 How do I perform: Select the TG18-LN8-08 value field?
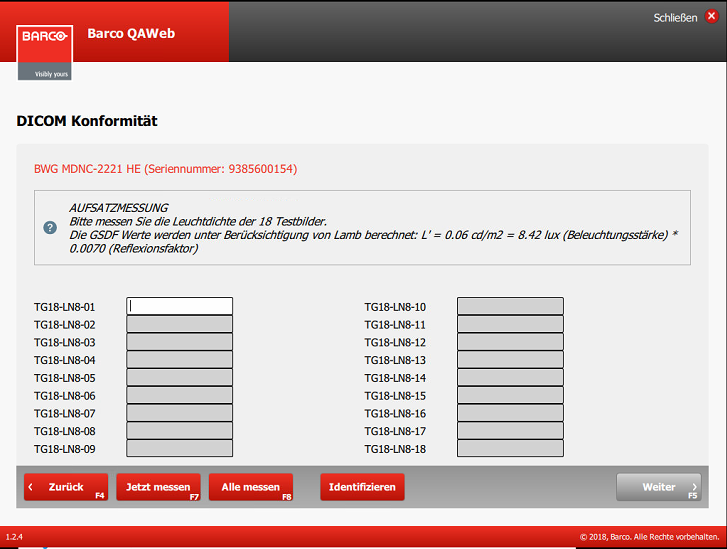click(179, 431)
